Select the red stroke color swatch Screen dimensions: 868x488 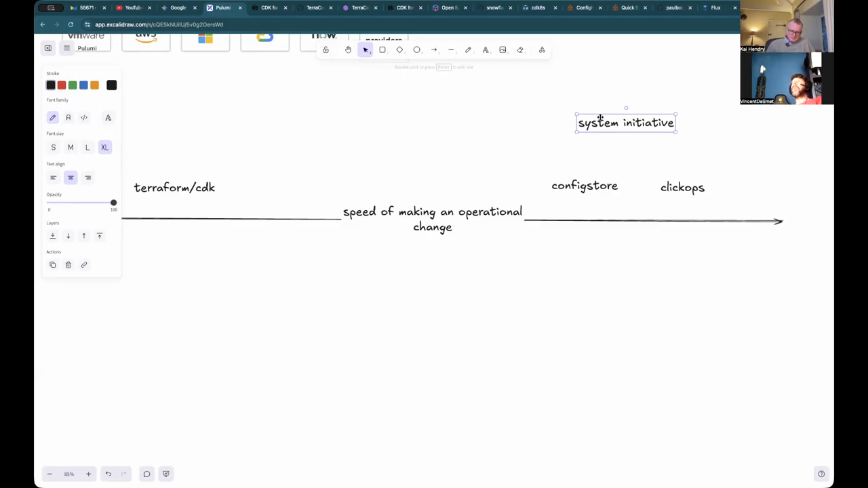pos(61,85)
